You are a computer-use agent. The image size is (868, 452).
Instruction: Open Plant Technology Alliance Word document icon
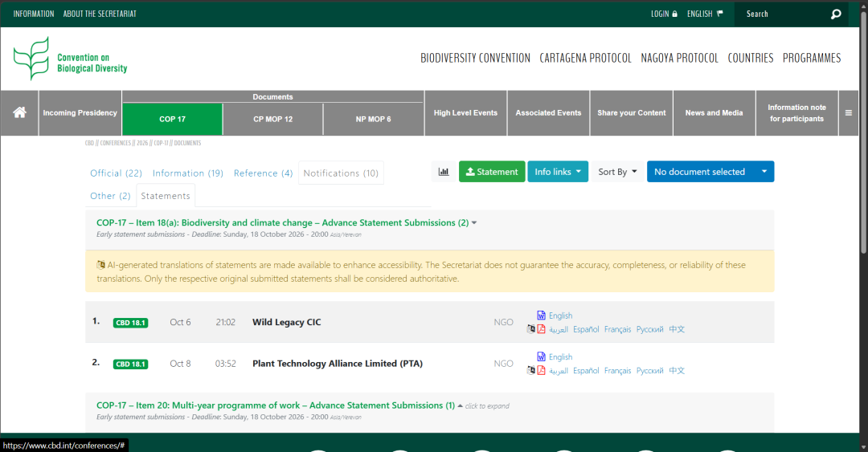[541, 356]
